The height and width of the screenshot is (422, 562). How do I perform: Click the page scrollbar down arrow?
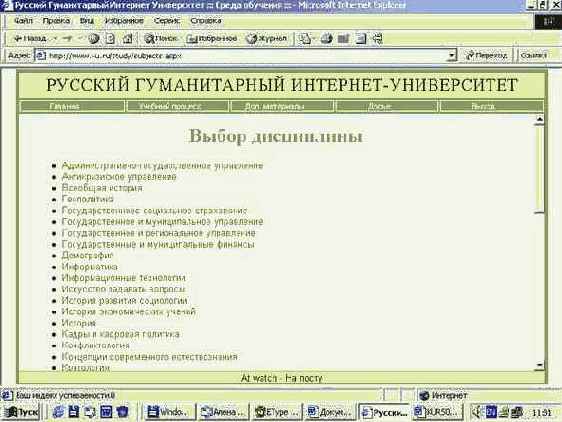tap(539, 365)
